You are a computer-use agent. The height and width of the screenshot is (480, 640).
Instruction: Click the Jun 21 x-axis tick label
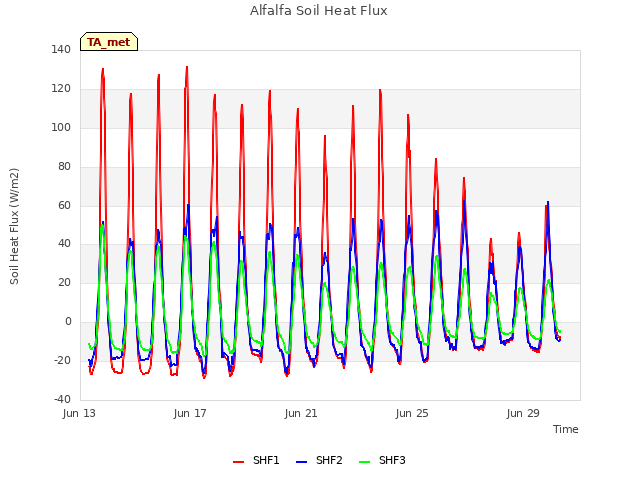[x=301, y=413]
